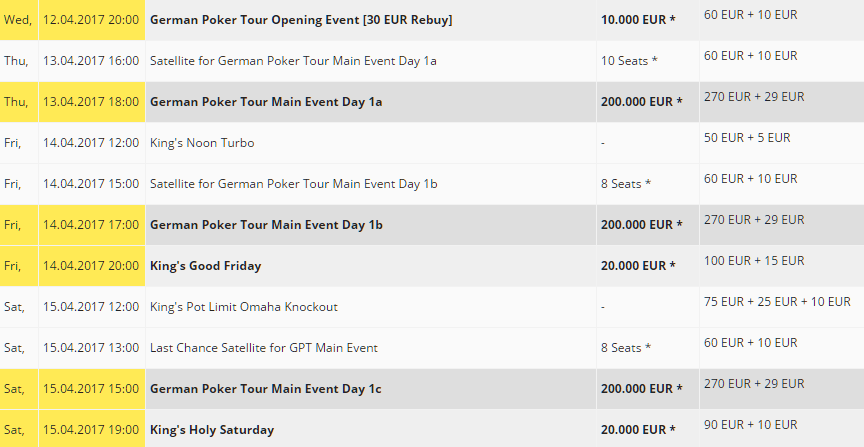864x447 pixels.
Task: Click the Wed, weekday cell in first row
Action: (x=18, y=20)
